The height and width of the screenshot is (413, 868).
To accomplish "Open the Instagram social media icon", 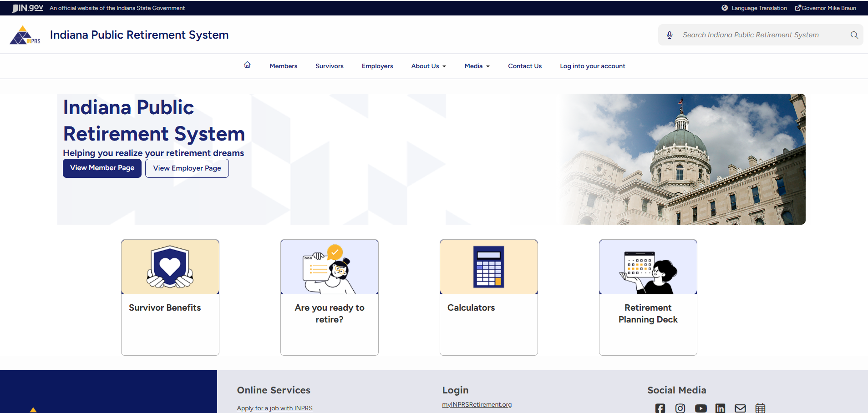I will [x=680, y=408].
